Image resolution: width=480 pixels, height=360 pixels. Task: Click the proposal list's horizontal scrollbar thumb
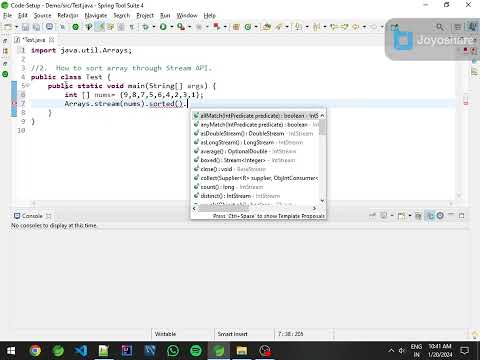tap(224, 208)
